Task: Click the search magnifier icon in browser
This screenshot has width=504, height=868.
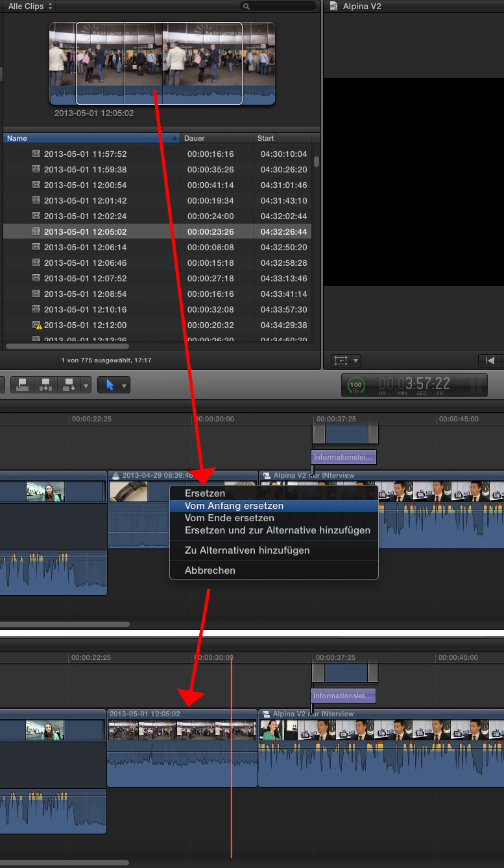Action: 246,6
